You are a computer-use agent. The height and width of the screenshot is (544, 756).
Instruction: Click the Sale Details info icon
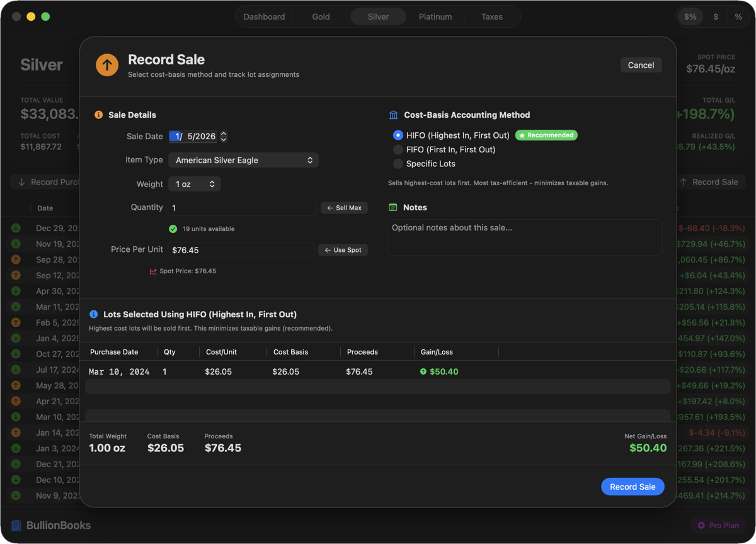tap(98, 115)
